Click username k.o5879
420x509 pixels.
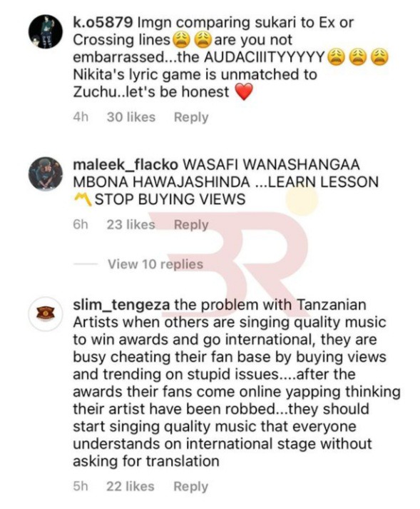[x=103, y=23]
